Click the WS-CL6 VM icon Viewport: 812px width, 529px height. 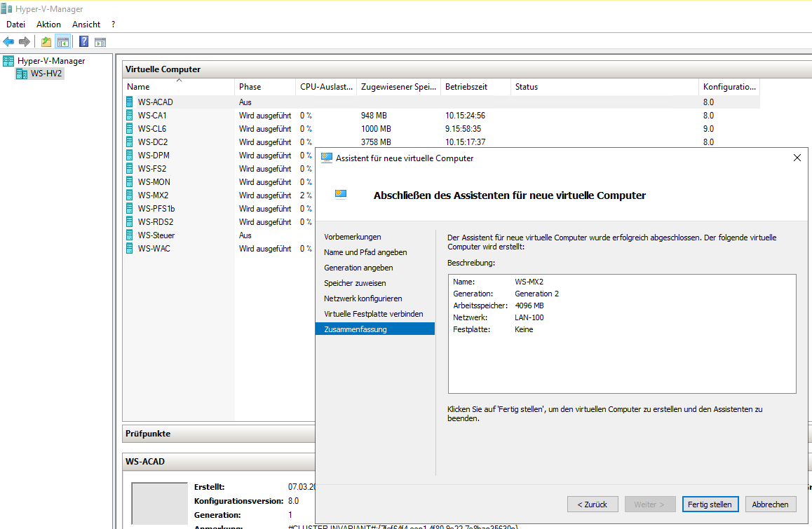point(130,129)
